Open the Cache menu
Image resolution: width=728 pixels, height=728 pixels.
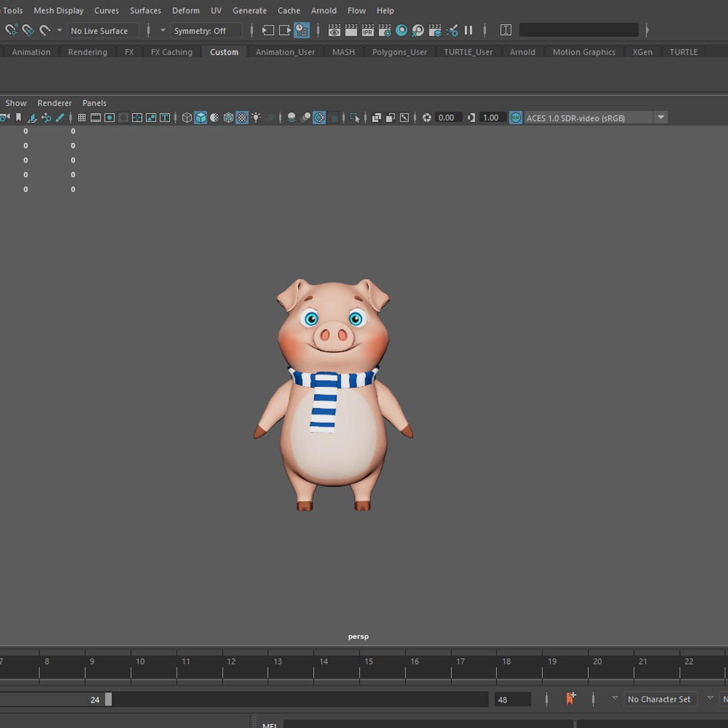(289, 10)
